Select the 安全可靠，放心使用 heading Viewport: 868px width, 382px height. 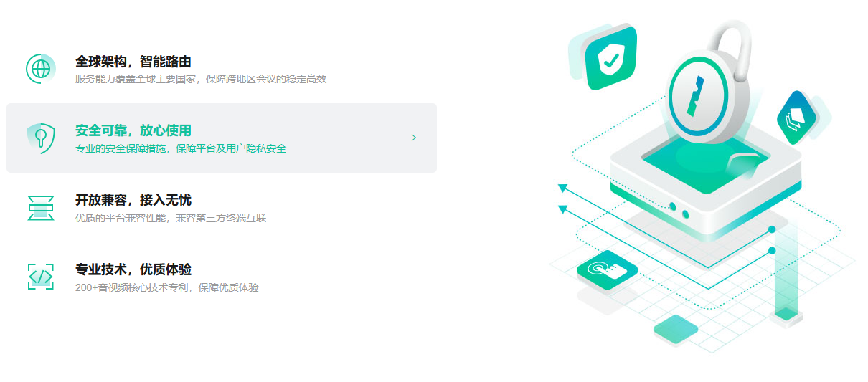point(133,130)
